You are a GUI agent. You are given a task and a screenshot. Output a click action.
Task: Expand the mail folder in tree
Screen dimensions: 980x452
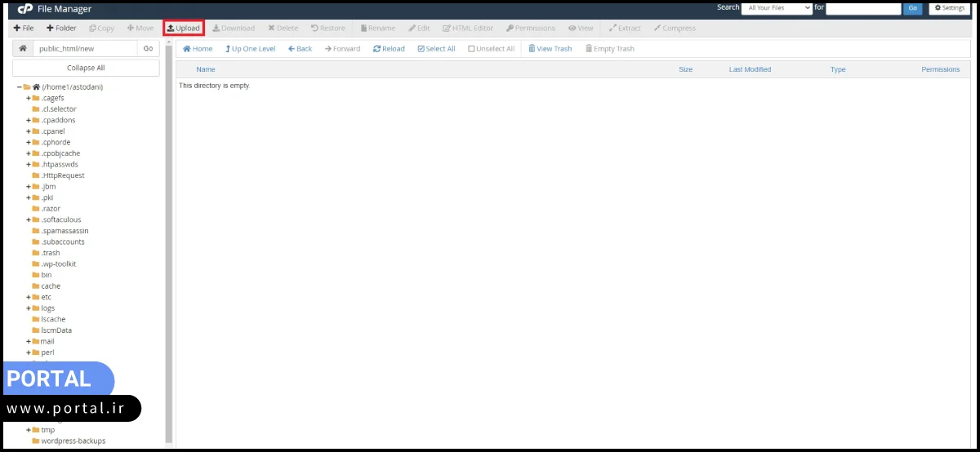pyautogui.click(x=28, y=341)
